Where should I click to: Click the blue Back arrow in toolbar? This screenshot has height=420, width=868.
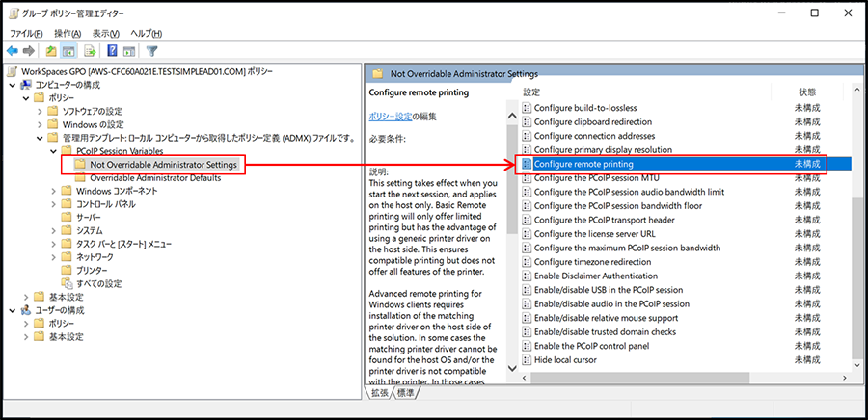pos(13,51)
